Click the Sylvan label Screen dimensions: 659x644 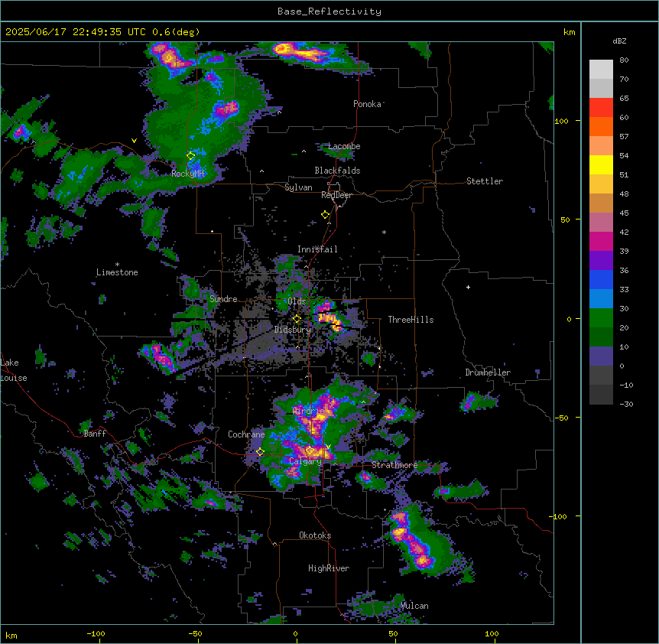point(298,187)
